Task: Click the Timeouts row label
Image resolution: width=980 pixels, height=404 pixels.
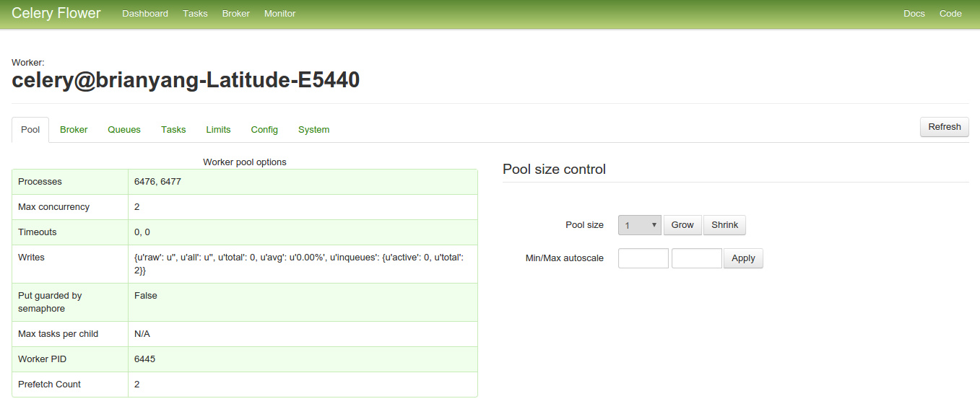Action: pos(37,232)
